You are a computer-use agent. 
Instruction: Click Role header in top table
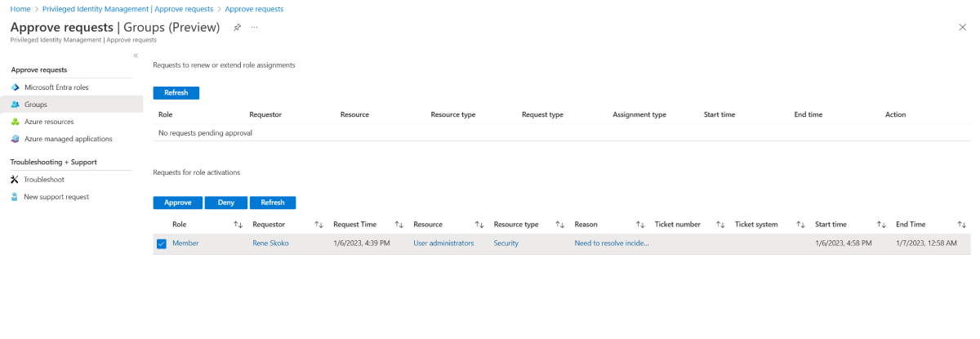click(x=165, y=115)
